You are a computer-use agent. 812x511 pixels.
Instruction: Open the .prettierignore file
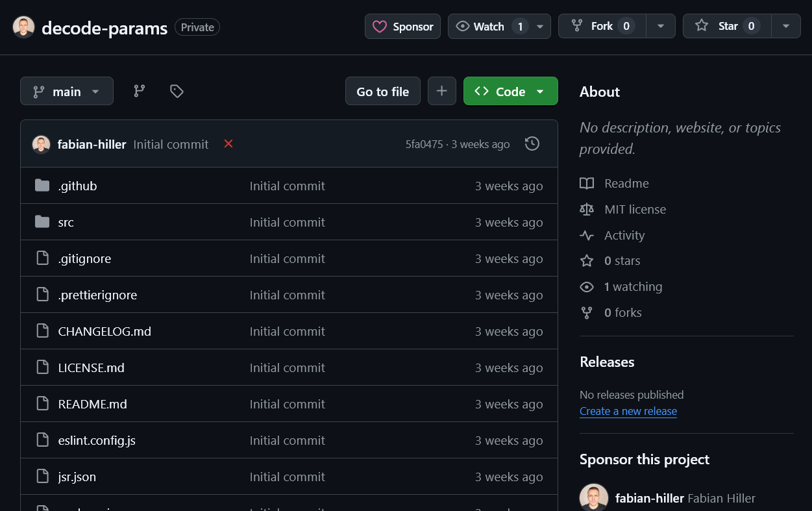[x=97, y=295]
